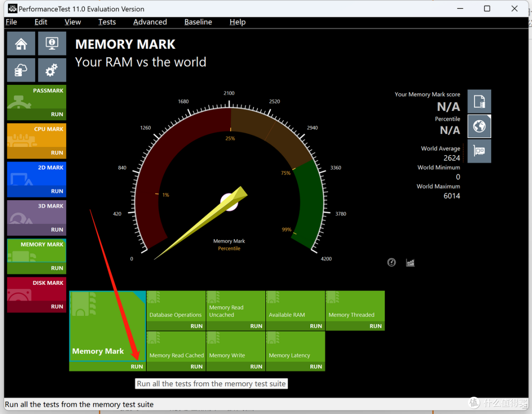
Task: Select the Database Operations test tile
Action: 176,306
